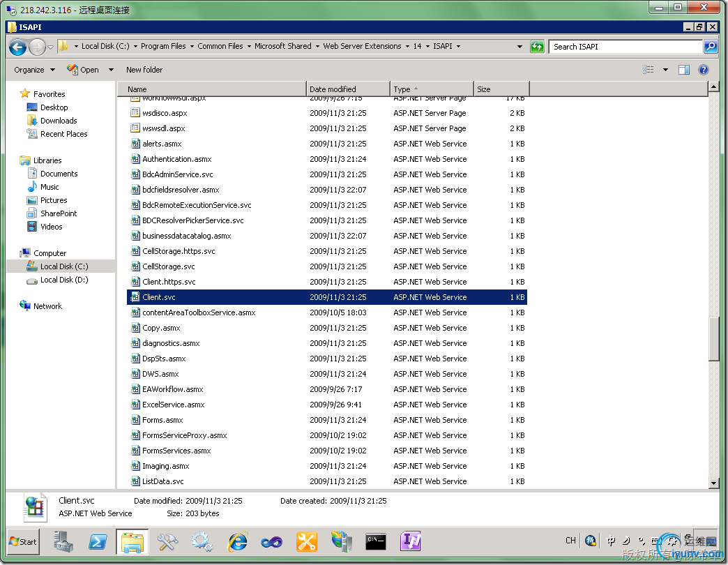728x565 pixels.
Task: Expand the breadcrumb arrow after Common Files
Action: pos(249,47)
